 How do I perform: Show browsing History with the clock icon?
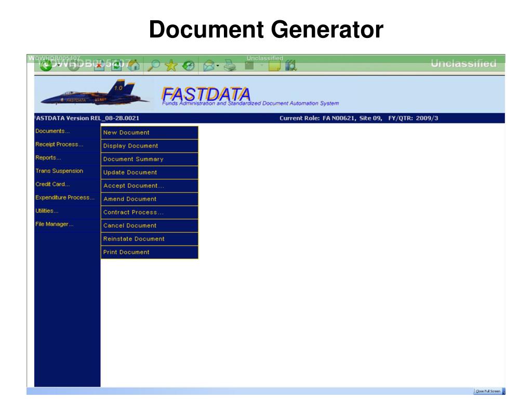pyautogui.click(x=189, y=65)
